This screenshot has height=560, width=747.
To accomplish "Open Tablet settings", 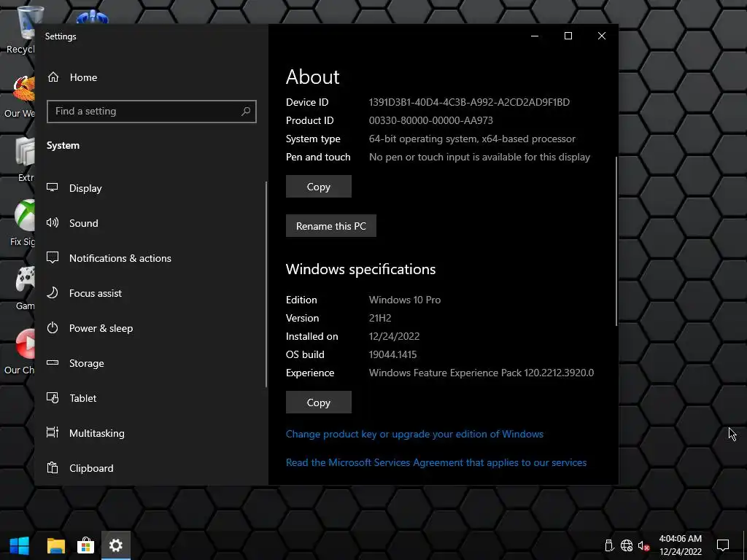I will [x=152, y=398].
